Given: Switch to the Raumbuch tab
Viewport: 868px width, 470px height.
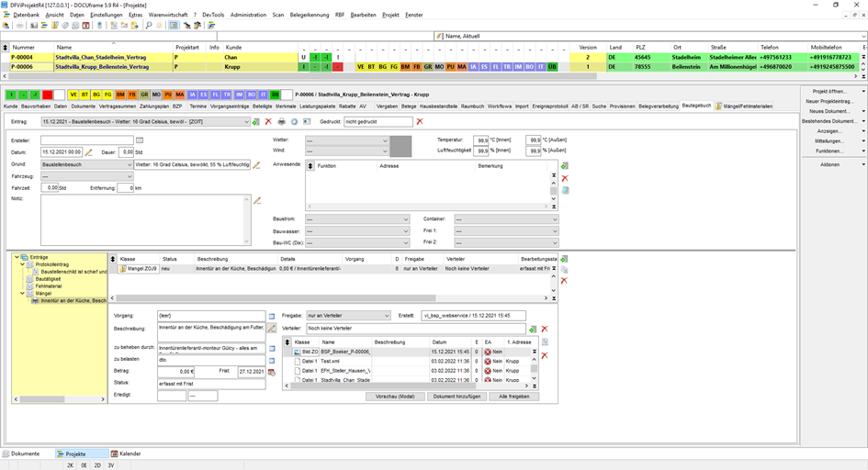Looking at the screenshot, I should (x=472, y=106).
